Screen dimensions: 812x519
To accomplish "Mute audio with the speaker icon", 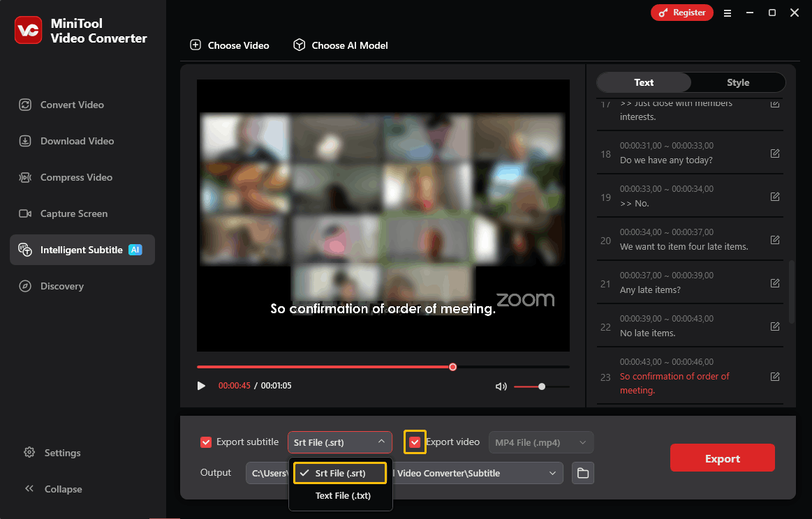I will 501,386.
